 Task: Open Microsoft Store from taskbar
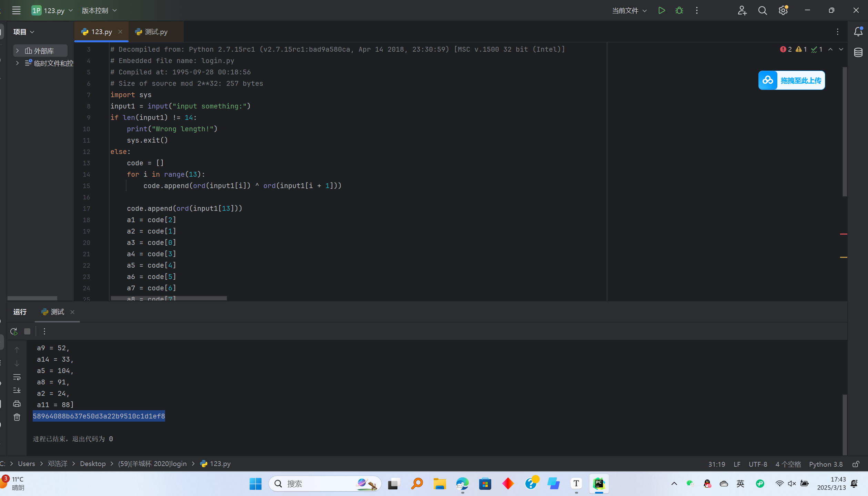(485, 484)
